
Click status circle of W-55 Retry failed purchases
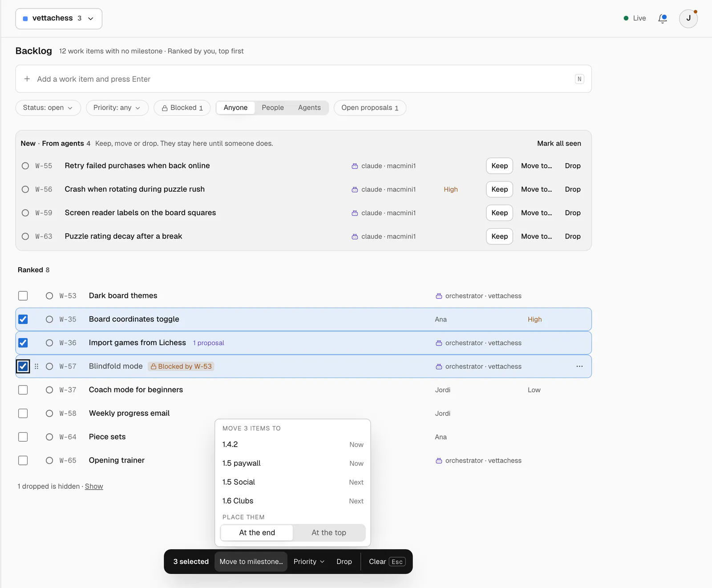pyautogui.click(x=25, y=166)
